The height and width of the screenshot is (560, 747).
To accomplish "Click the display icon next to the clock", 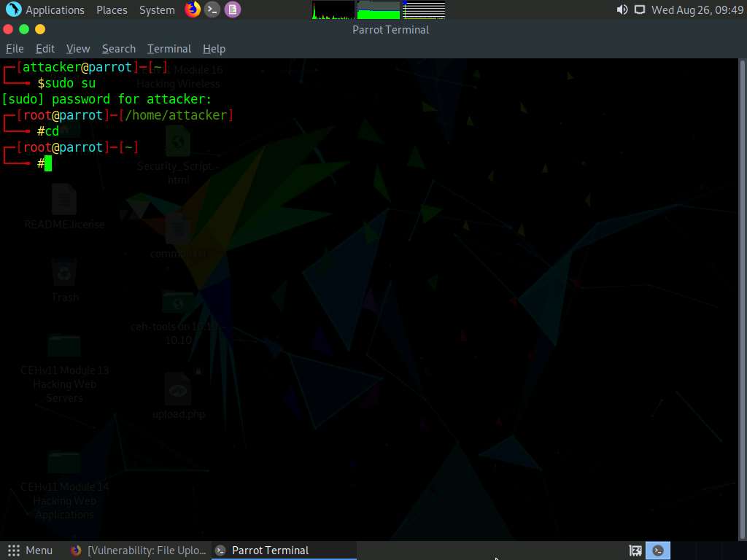I will coord(642,9).
